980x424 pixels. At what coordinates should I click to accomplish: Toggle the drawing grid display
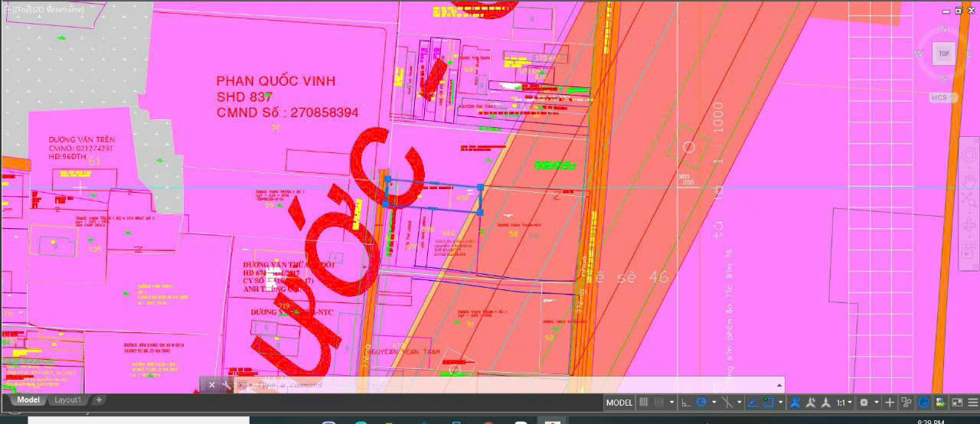point(643,403)
